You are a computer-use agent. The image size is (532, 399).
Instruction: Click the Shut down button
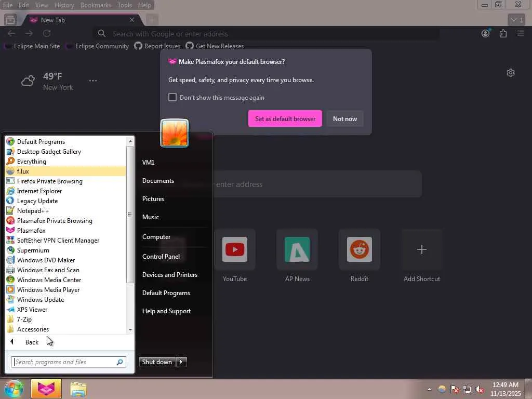(157, 362)
